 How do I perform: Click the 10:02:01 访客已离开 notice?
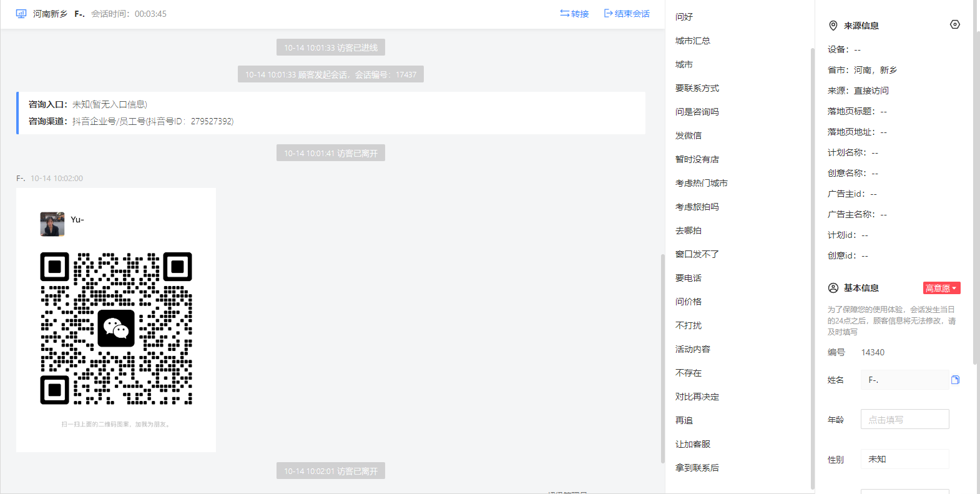pos(331,471)
